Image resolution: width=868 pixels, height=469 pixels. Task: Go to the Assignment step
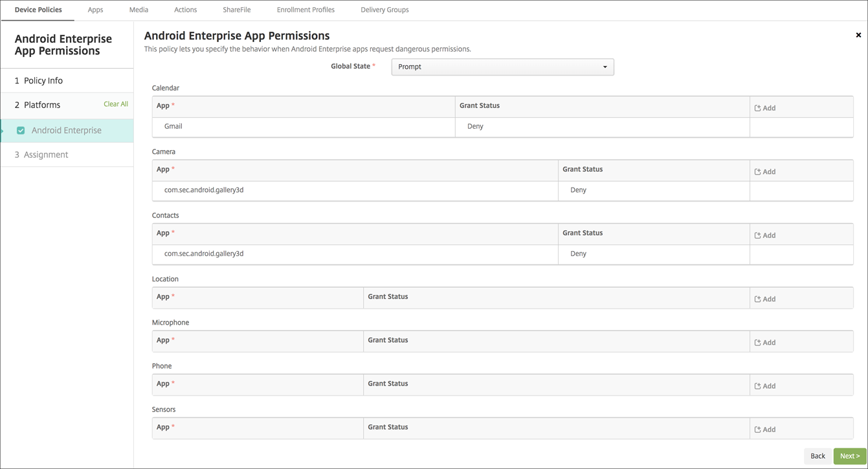[46, 155]
